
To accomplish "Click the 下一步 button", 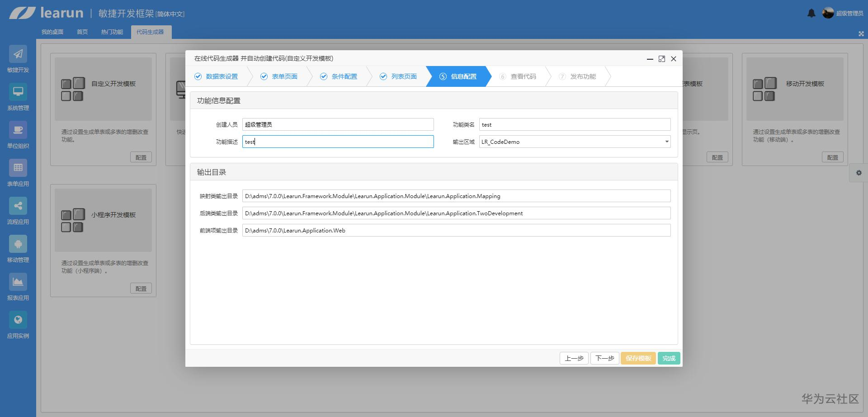I will coord(605,358).
